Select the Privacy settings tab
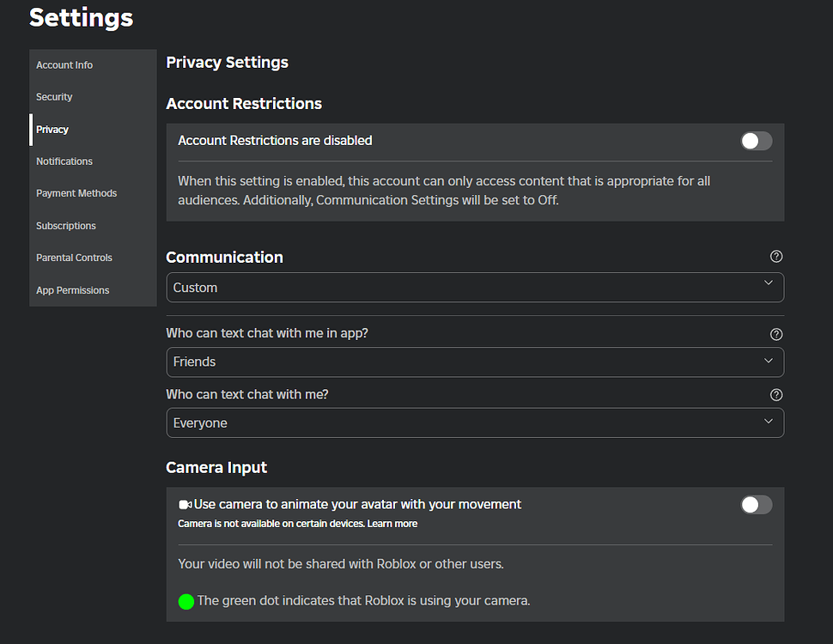This screenshot has height=644, width=833. click(52, 130)
